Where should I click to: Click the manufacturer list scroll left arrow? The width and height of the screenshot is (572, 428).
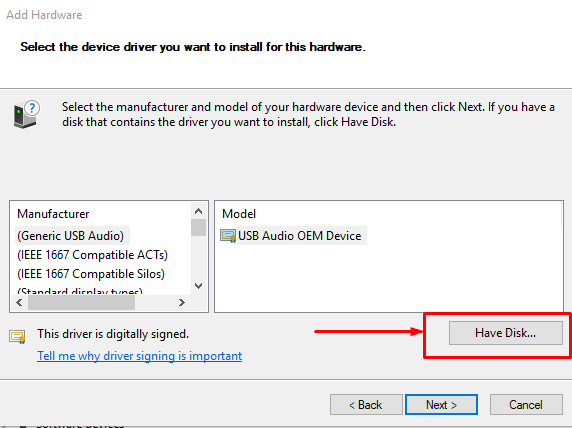click(19, 302)
